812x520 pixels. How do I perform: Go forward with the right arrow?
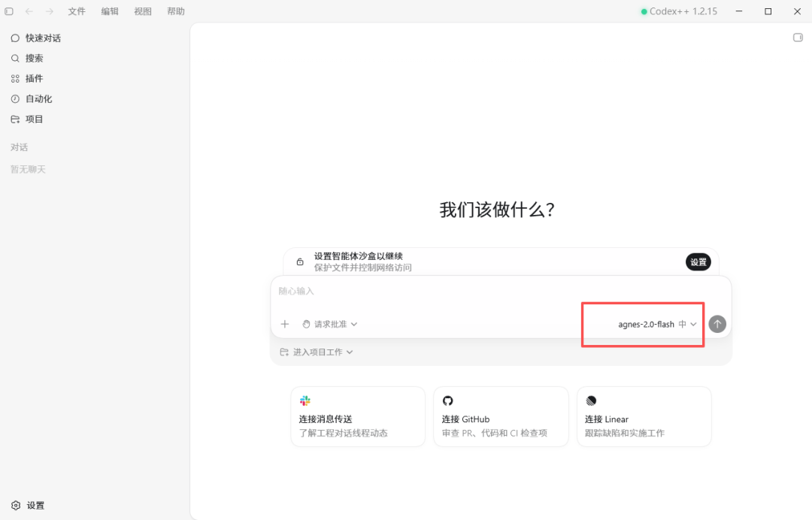tap(49, 11)
